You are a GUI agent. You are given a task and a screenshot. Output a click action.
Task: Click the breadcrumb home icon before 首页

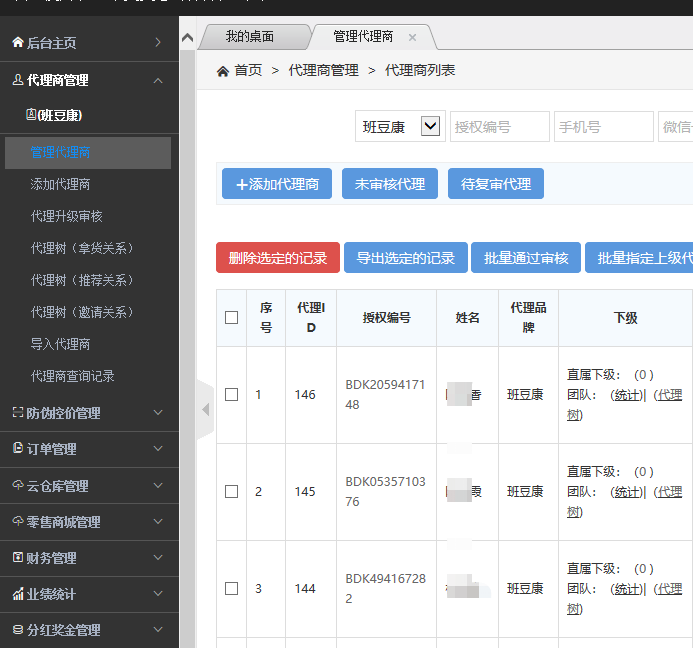point(223,71)
